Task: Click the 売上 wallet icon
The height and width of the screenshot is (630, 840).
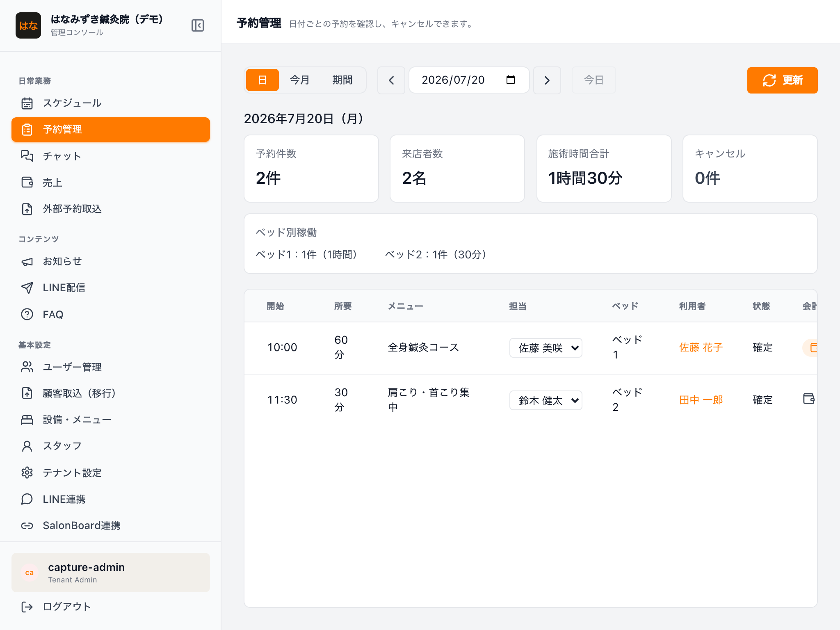Action: [x=27, y=183]
